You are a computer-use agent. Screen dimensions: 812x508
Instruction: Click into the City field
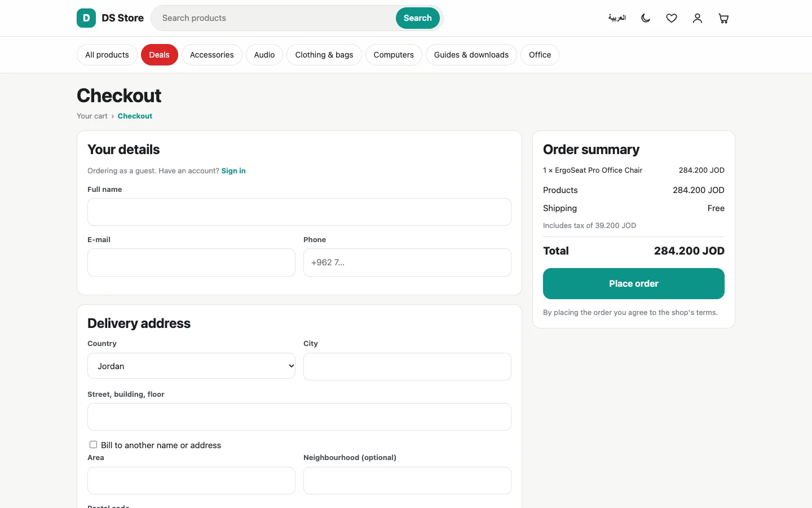(407, 366)
